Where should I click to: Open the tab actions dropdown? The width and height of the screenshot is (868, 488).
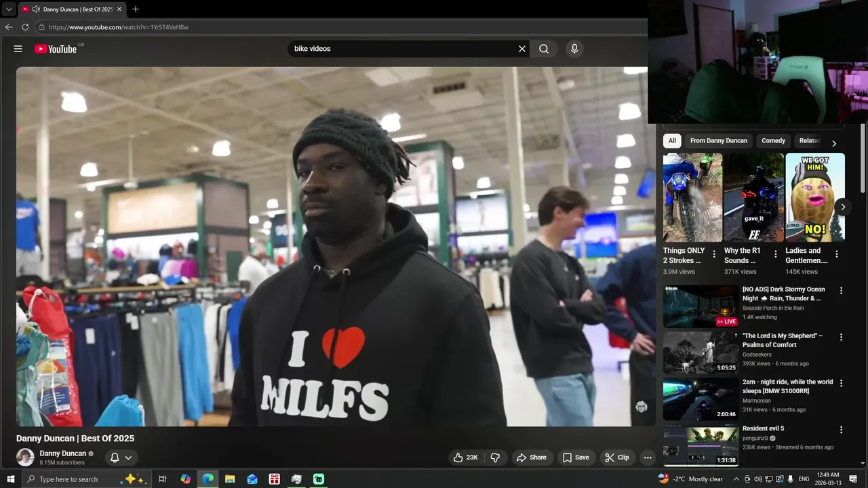pos(8,9)
